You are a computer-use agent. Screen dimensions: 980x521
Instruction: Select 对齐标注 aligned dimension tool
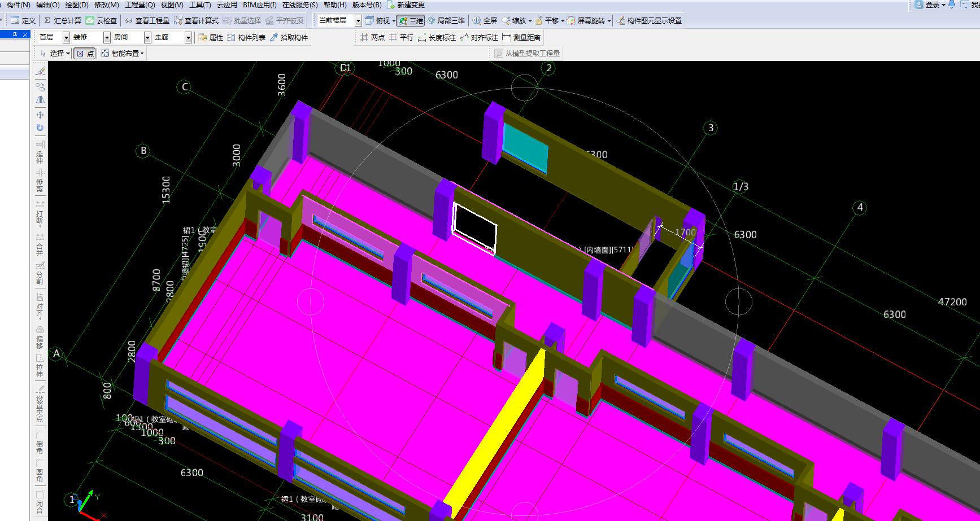(479, 37)
